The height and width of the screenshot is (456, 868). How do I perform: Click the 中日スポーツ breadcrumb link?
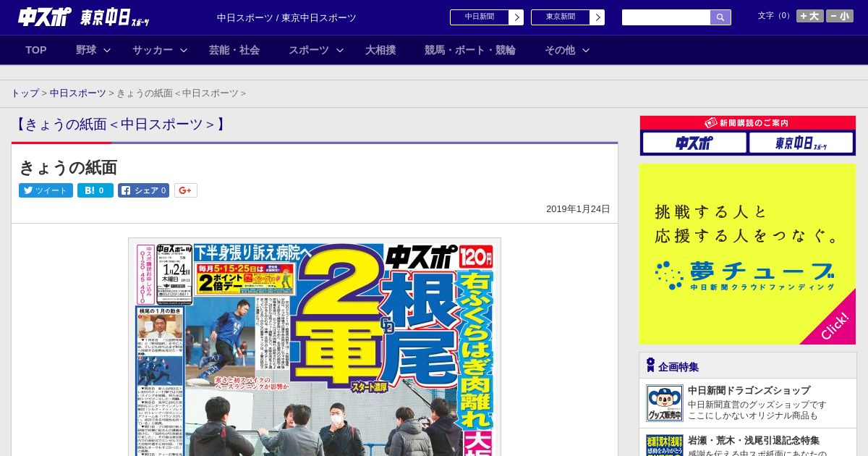click(x=78, y=93)
